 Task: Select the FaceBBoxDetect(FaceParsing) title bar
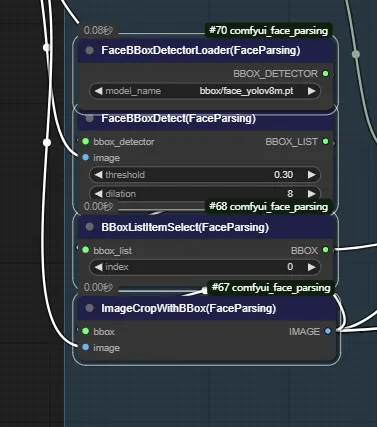[206, 120]
